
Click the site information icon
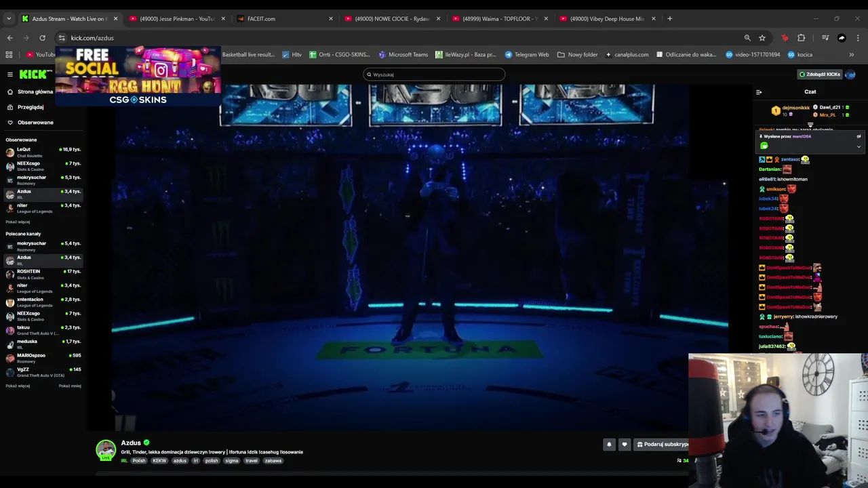tap(62, 38)
